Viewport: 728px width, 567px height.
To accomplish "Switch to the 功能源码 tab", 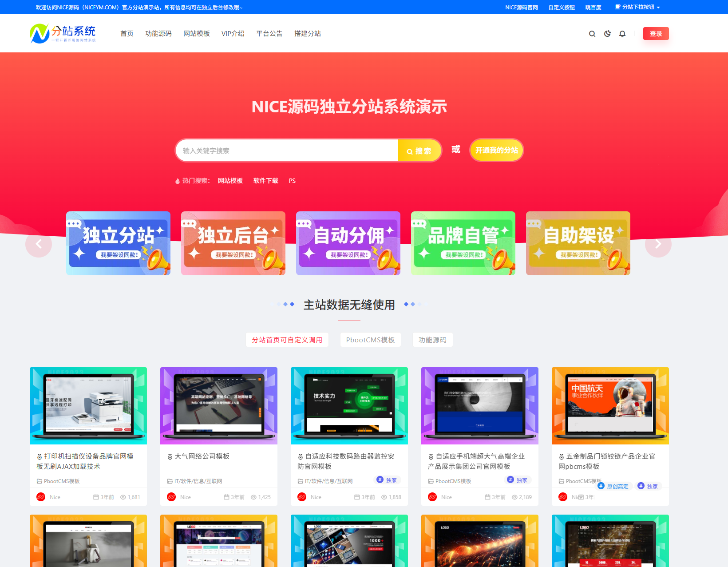I will (x=432, y=340).
